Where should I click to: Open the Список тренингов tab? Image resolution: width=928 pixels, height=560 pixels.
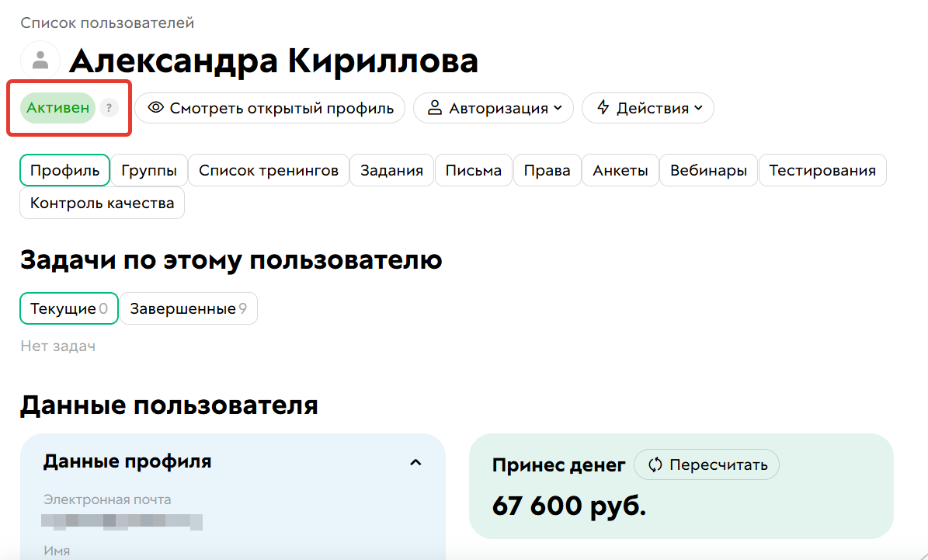tap(268, 170)
